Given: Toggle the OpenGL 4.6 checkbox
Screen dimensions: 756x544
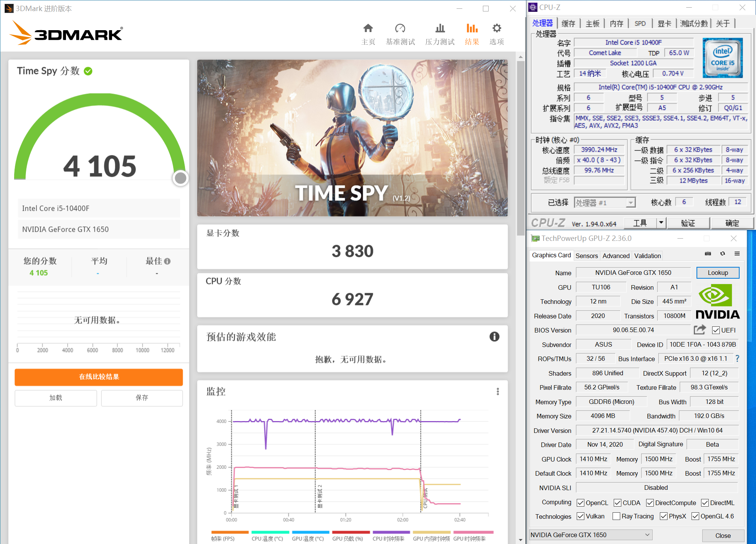Looking at the screenshot, I should [695, 516].
